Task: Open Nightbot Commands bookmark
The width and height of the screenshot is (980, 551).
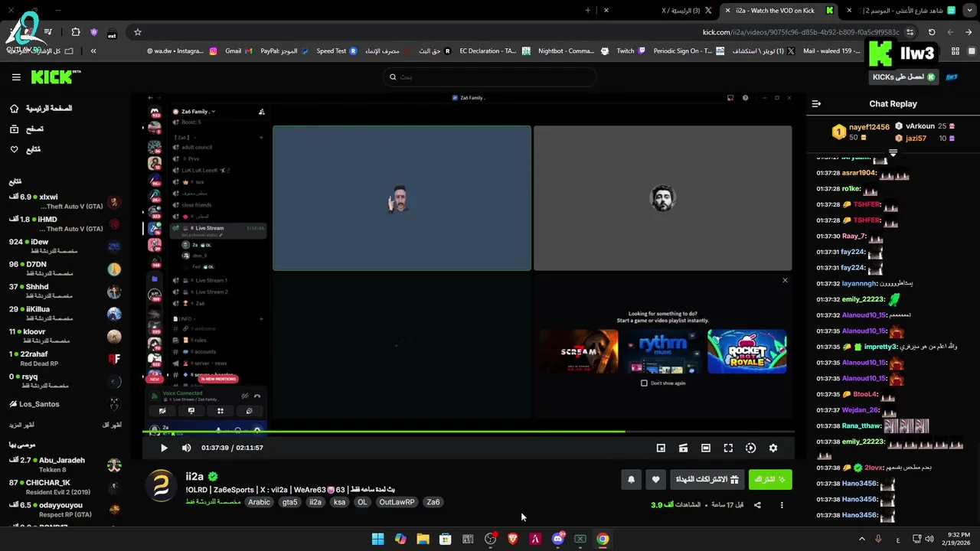Action: pyautogui.click(x=573, y=51)
